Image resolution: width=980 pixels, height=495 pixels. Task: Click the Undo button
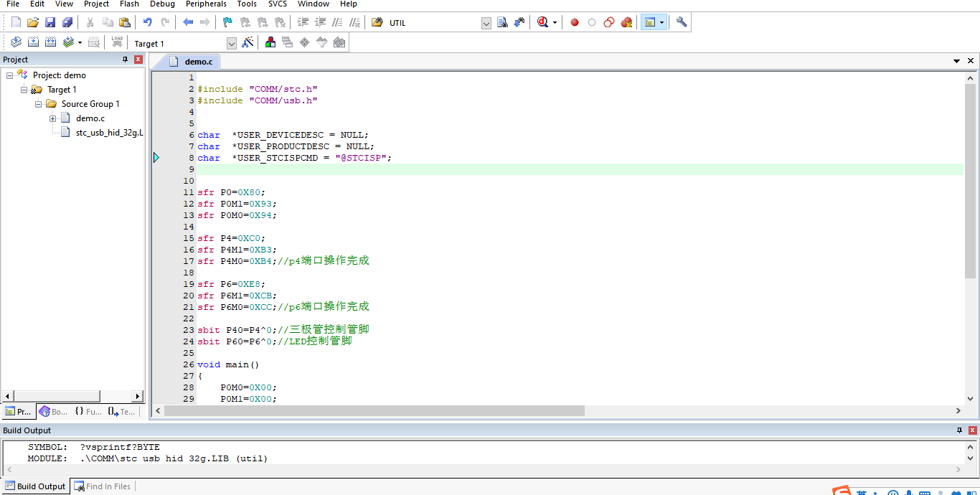pos(147,22)
